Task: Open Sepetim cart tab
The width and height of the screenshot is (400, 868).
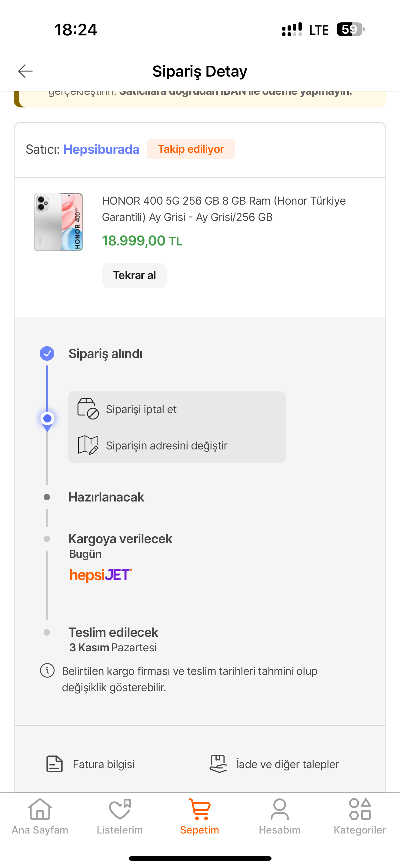Action: pyautogui.click(x=200, y=815)
